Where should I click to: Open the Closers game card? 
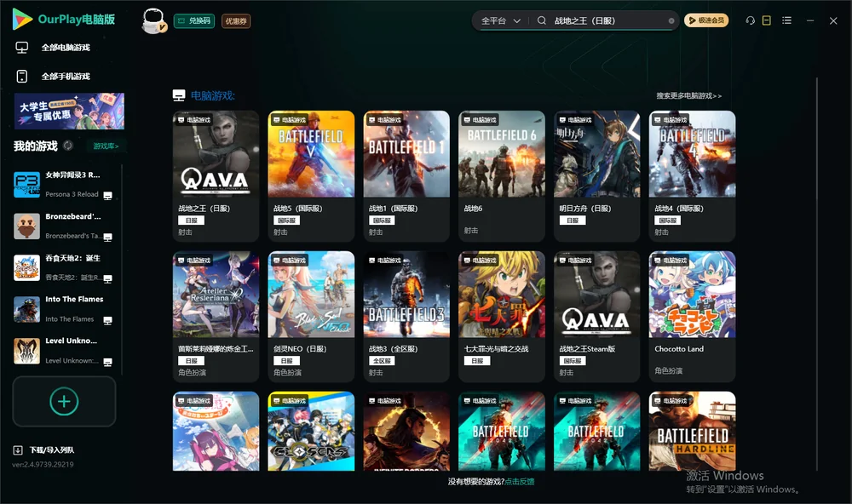pyautogui.click(x=311, y=432)
